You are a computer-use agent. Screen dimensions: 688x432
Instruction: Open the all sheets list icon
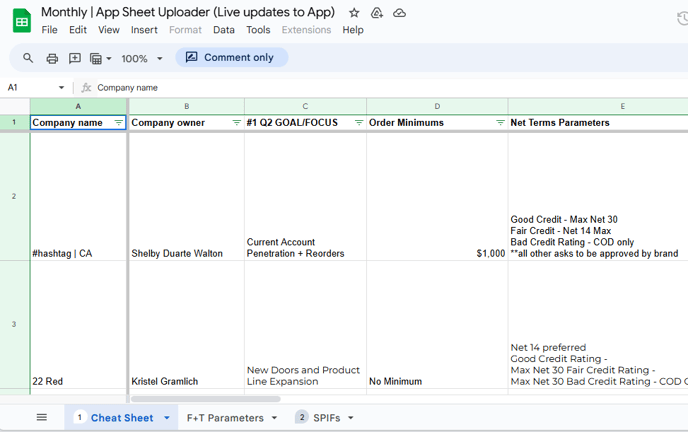click(41, 417)
